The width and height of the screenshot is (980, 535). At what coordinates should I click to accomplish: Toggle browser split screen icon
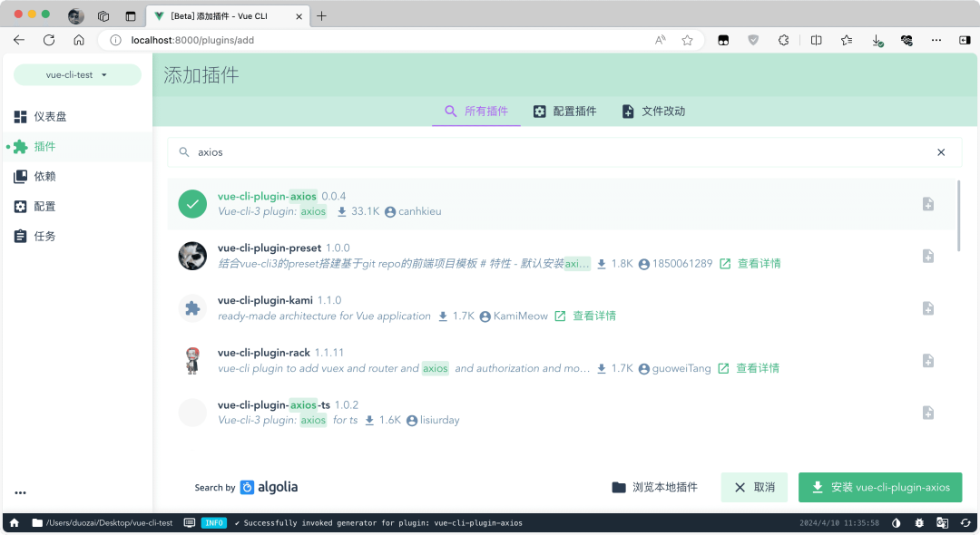pyautogui.click(x=817, y=40)
